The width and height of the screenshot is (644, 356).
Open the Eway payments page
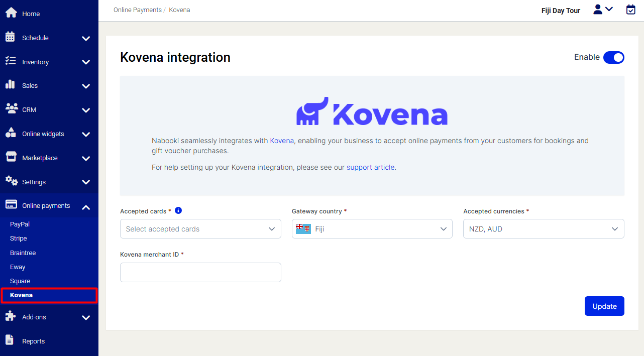(x=18, y=267)
